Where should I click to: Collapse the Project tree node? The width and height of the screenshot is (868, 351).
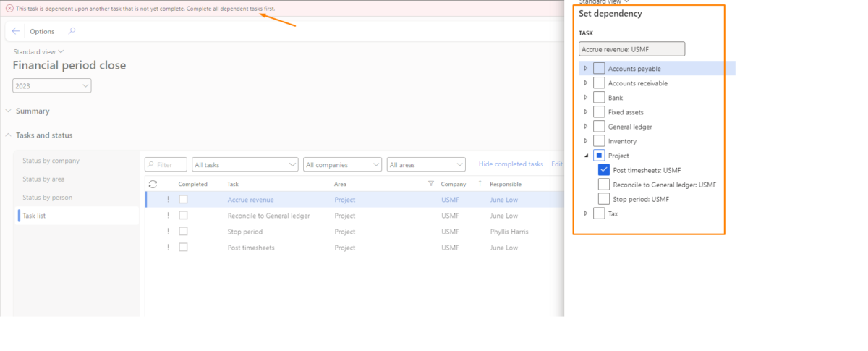pyautogui.click(x=586, y=156)
